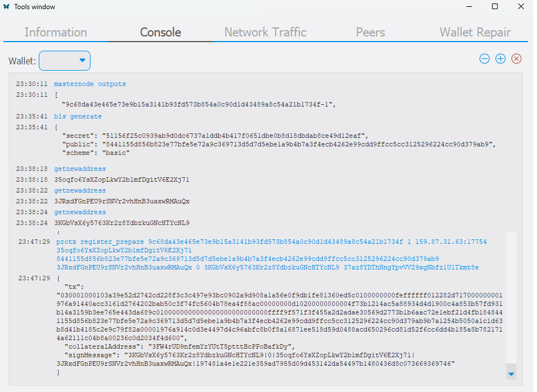Click the 'masternode outputs' command line
This screenshot has height=392, width=537.
(90, 84)
